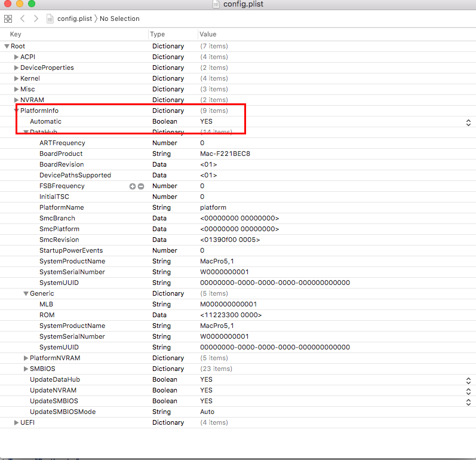476x460 pixels.
Task: Click the YES value of Automatic
Action: (x=206, y=121)
